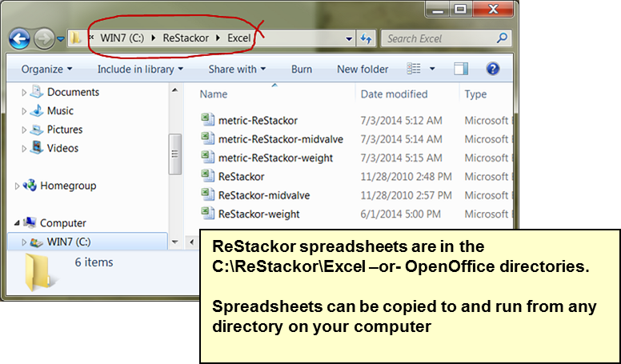Viewport: 621px width, 364px height.
Task: Sort by the Name column header
Action: click(214, 94)
